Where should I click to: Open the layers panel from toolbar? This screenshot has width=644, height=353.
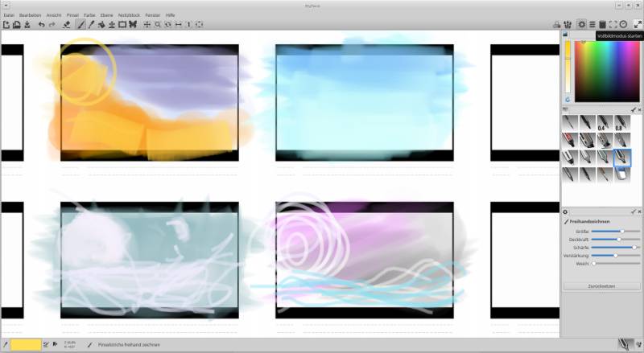(592, 25)
